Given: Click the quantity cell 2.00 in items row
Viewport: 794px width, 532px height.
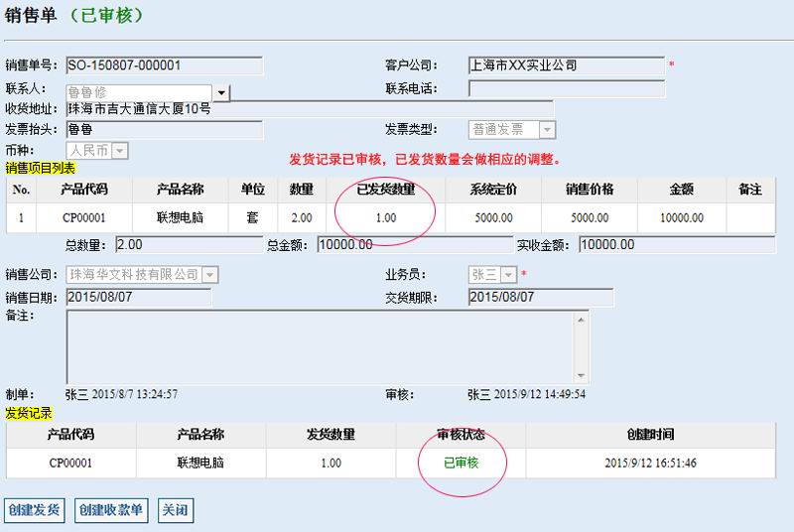Looking at the screenshot, I should (302, 218).
